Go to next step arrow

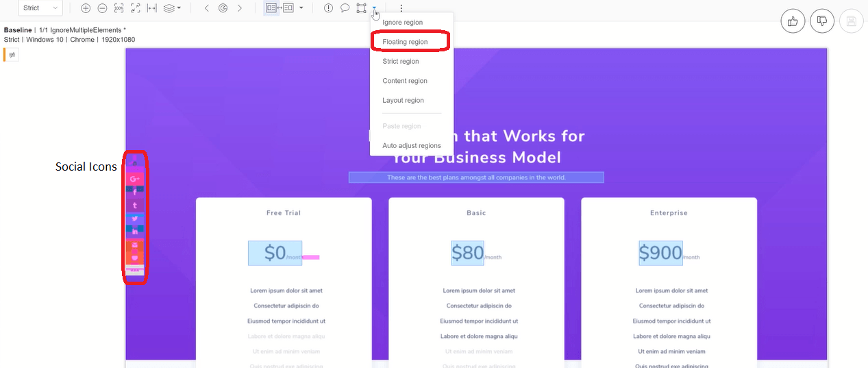coord(240,8)
